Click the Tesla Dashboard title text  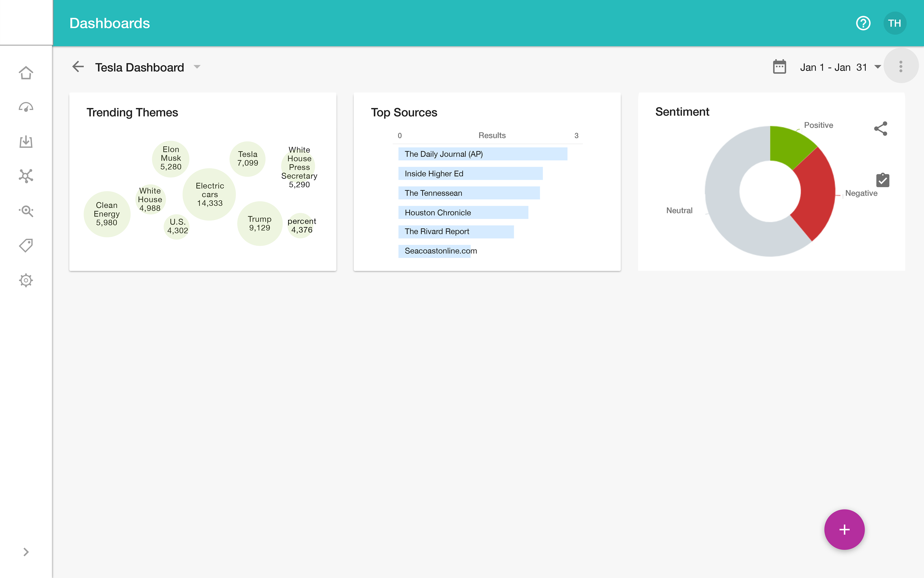coord(139,67)
